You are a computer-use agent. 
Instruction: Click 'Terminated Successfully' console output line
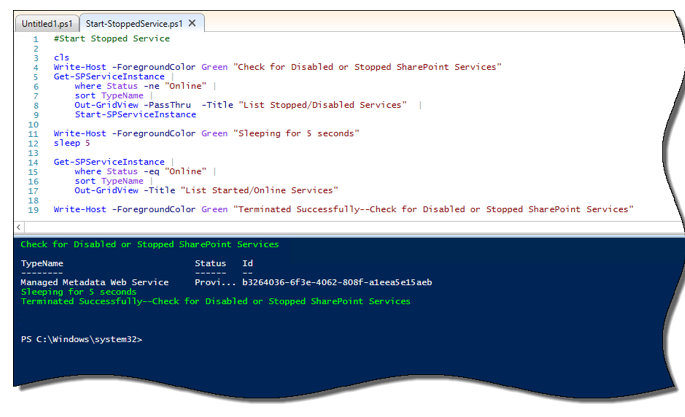(x=215, y=301)
